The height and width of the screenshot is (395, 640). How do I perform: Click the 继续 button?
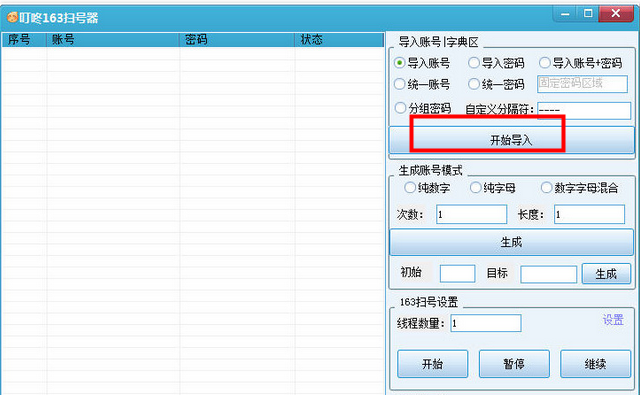[596, 364]
